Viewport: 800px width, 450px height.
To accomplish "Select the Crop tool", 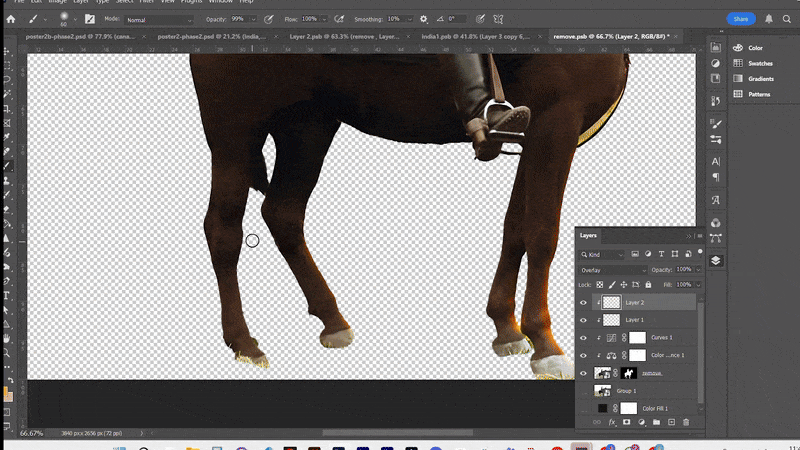I will click(7, 109).
